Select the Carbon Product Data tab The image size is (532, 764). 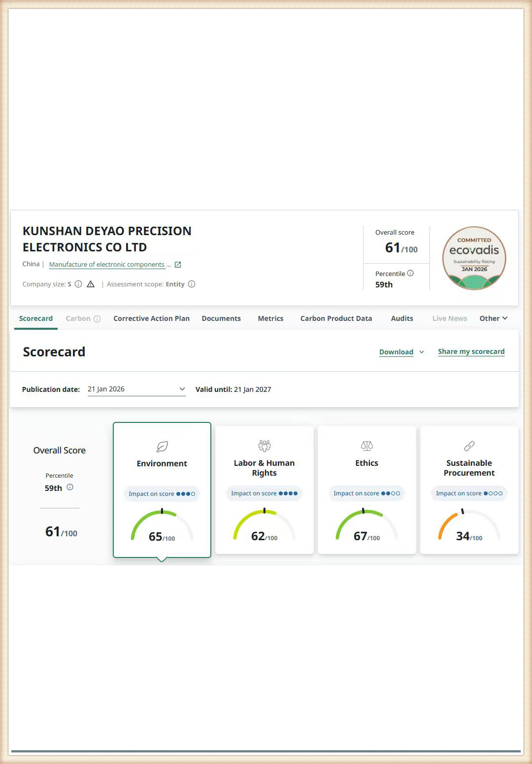coord(336,318)
